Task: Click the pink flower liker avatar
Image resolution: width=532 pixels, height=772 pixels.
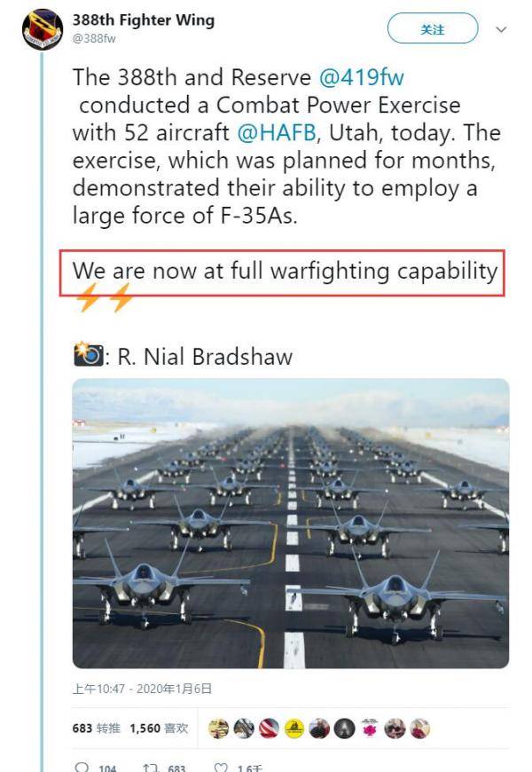Action: tap(369, 729)
